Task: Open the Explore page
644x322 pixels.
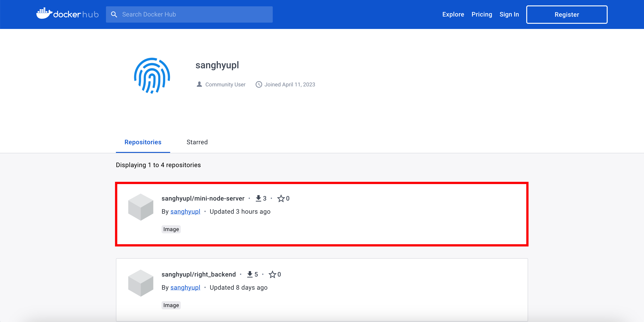Action: point(453,14)
